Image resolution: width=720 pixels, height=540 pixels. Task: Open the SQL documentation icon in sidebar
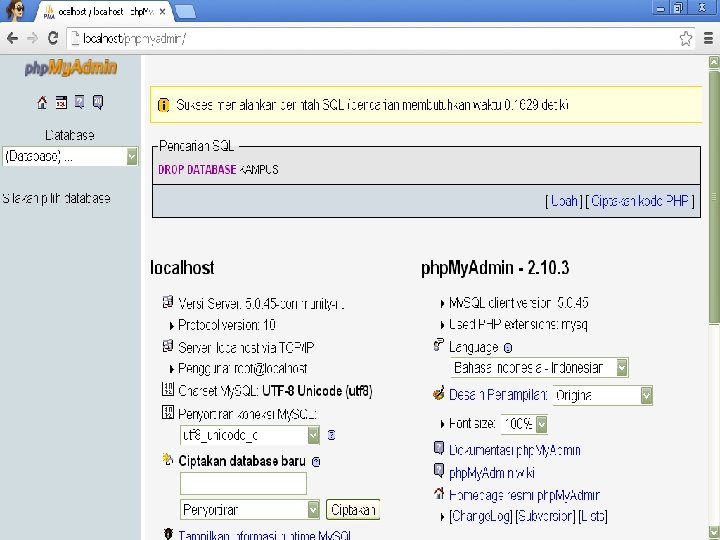98,102
